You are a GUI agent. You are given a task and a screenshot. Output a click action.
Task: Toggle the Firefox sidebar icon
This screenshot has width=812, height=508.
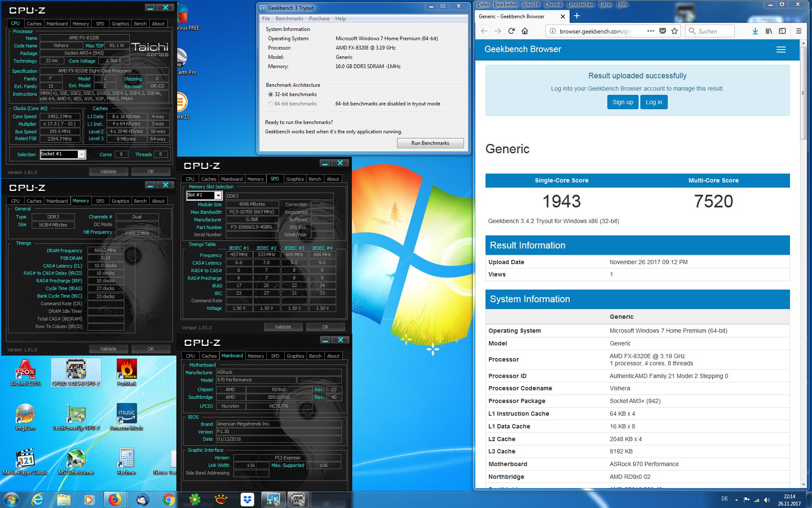[782, 31]
